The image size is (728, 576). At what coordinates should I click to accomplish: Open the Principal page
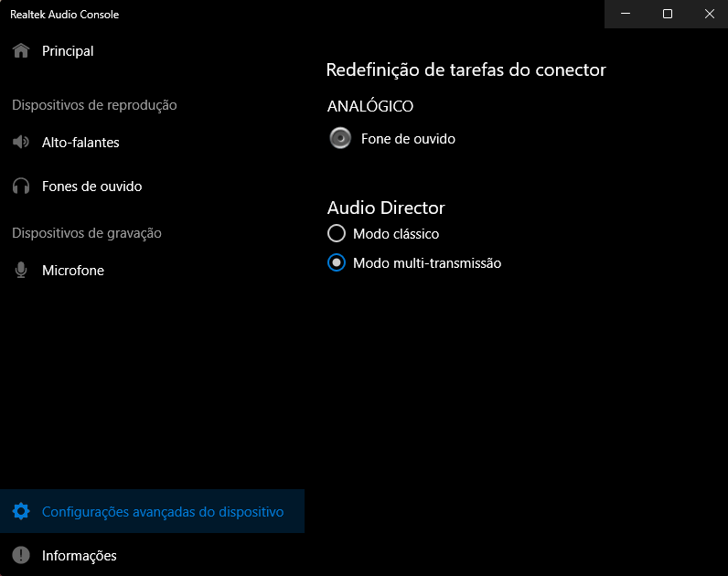tap(152, 51)
